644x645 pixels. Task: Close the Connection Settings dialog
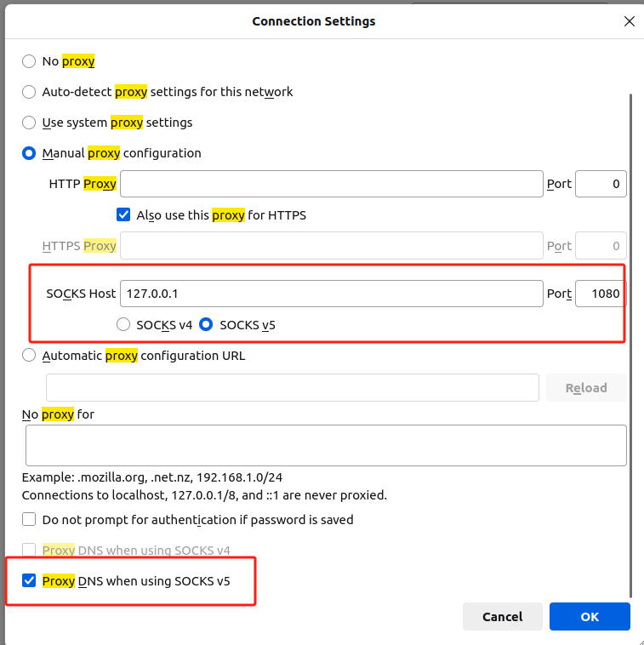click(x=629, y=21)
